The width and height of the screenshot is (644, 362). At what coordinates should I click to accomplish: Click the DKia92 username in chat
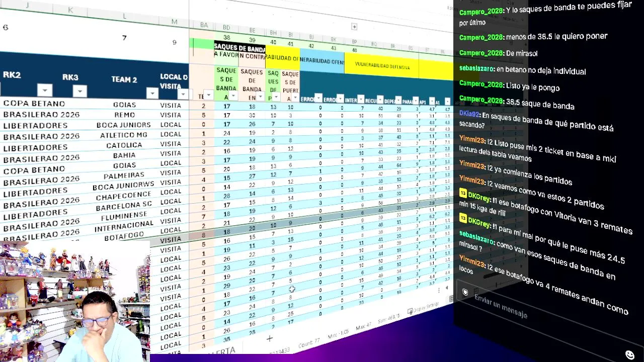[x=469, y=114]
